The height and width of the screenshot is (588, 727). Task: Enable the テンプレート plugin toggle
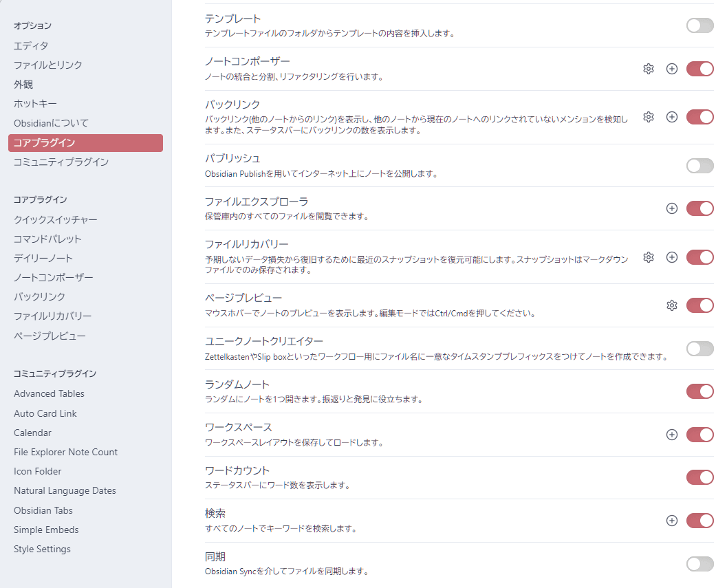(699, 25)
